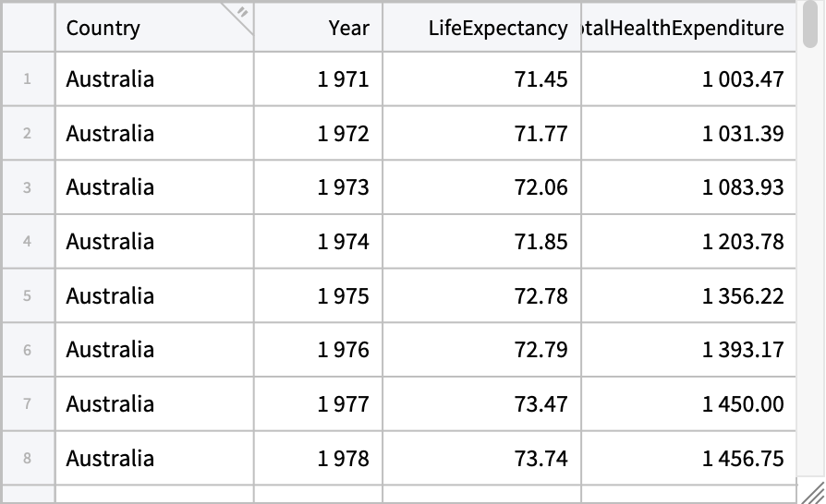Select row number 8
The height and width of the screenshot is (504, 826).
(28, 459)
